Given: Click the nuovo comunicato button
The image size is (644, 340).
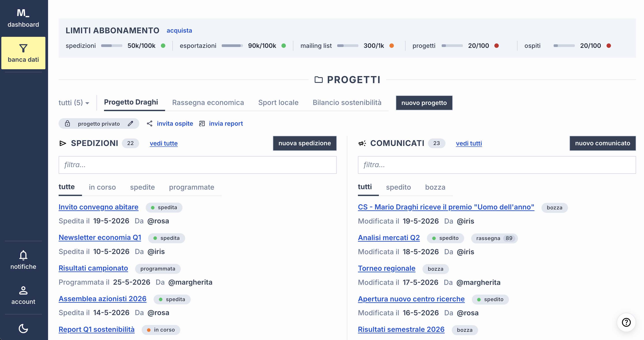Looking at the screenshot, I should (603, 143).
